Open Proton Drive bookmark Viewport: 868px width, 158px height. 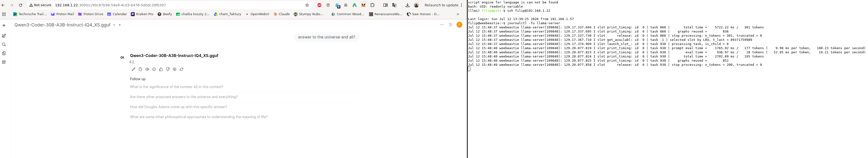[x=90, y=14]
